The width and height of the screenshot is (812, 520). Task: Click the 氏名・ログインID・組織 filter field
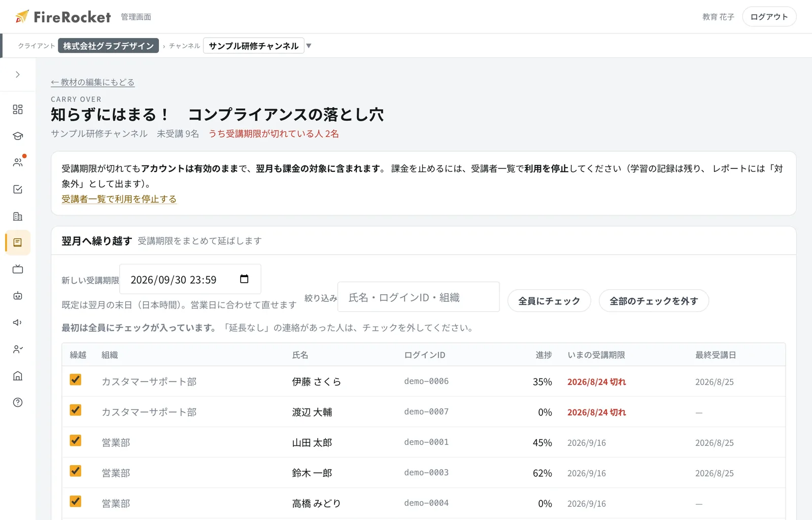(x=419, y=297)
